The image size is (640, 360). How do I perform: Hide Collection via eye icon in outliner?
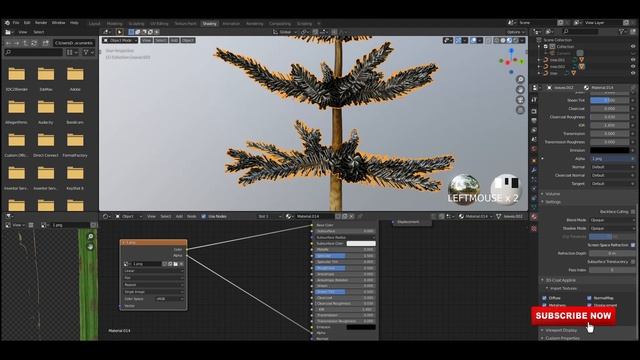[633, 47]
